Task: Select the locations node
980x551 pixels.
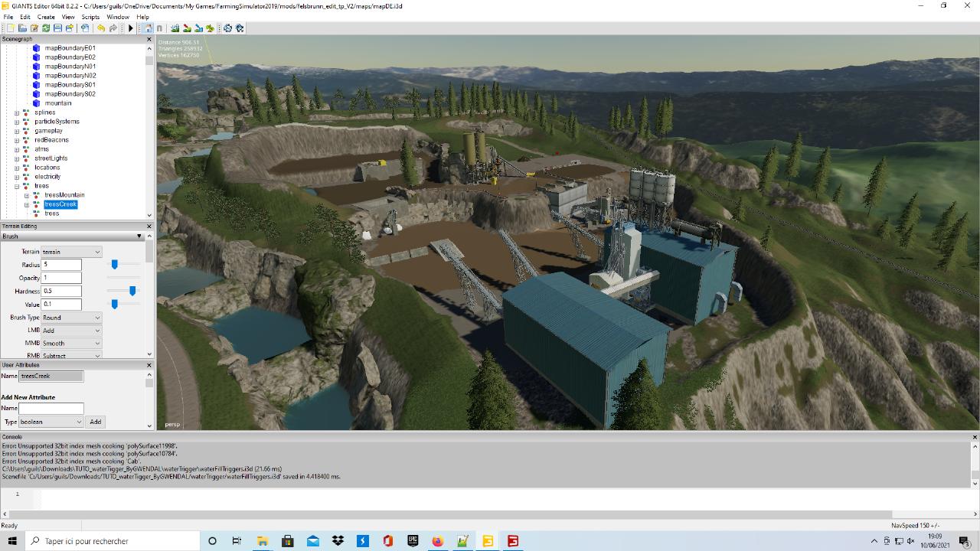Action: click(47, 168)
